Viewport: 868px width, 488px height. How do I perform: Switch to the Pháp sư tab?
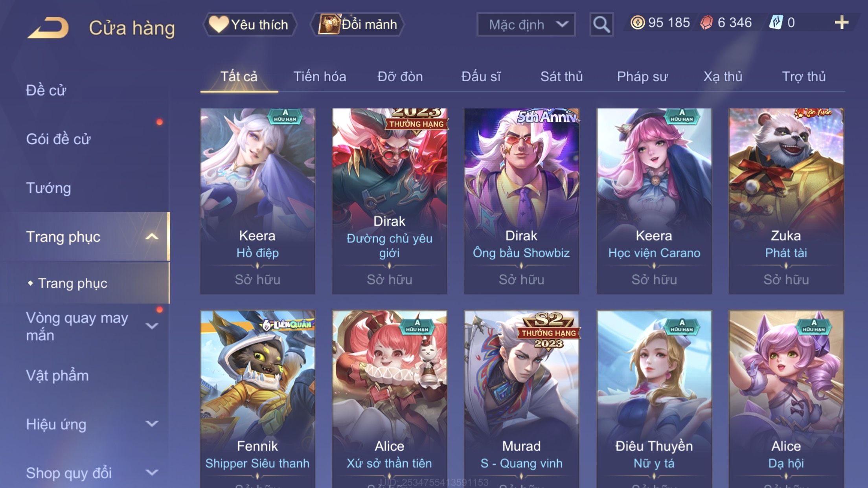[642, 76]
